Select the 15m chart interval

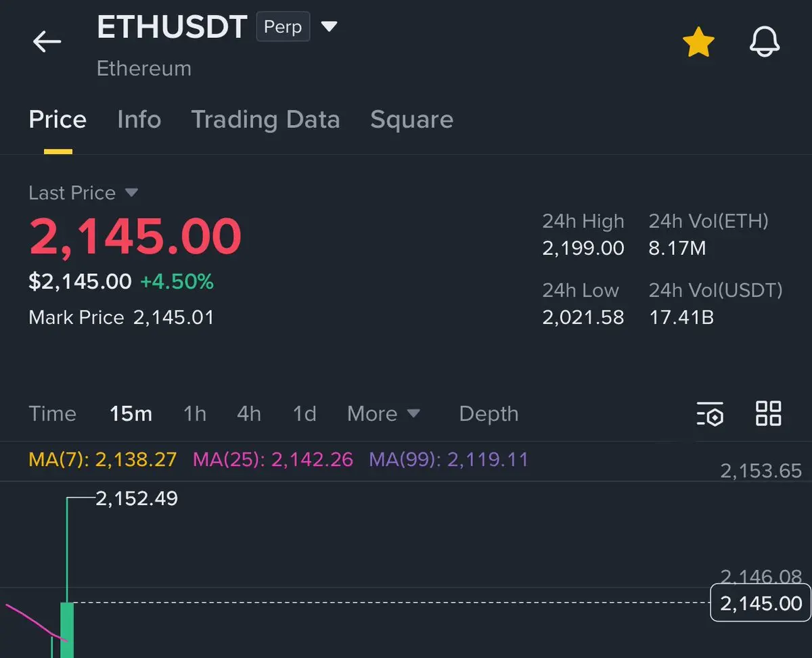pyautogui.click(x=131, y=414)
